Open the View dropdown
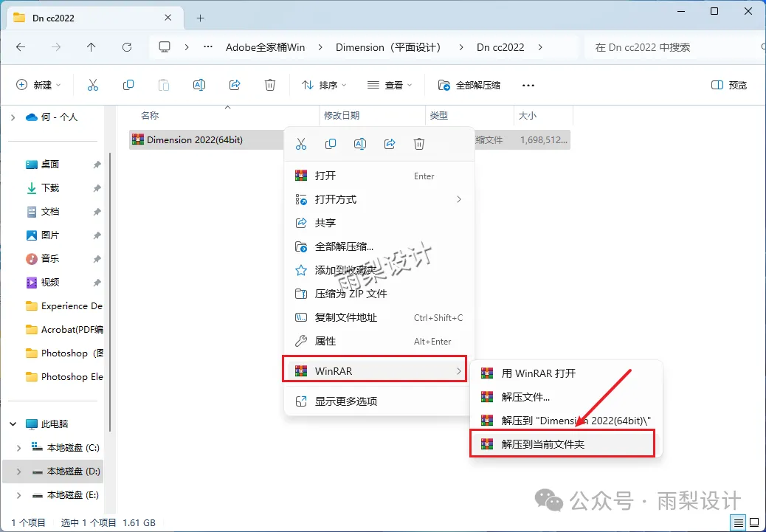Image resolution: width=766 pixels, height=532 pixels. pyautogui.click(x=390, y=85)
